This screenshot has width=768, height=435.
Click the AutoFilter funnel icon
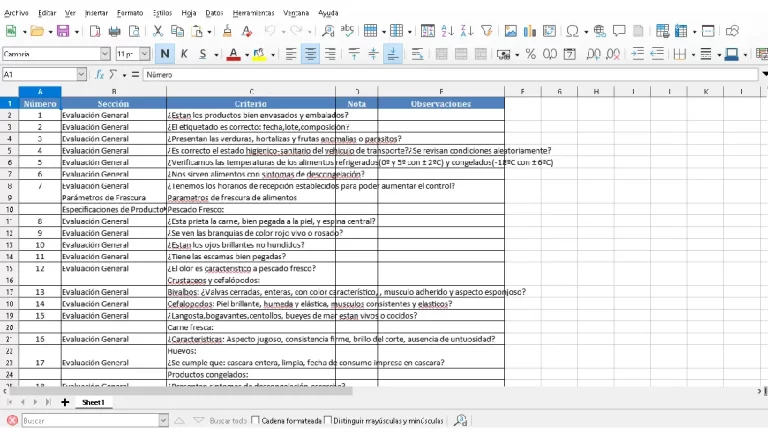(486, 31)
